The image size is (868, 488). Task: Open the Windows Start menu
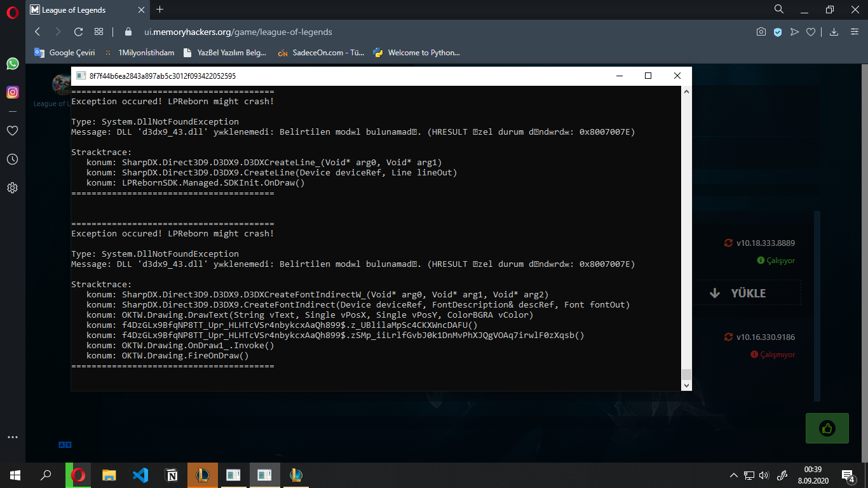coord(15,475)
